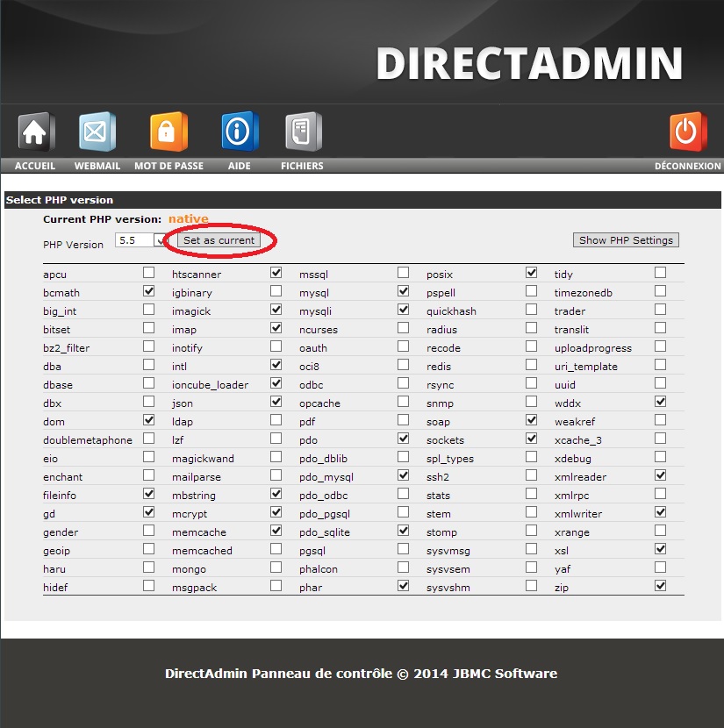This screenshot has height=728, width=724.
Task: Click the orange padlock password icon
Action: 168,132
